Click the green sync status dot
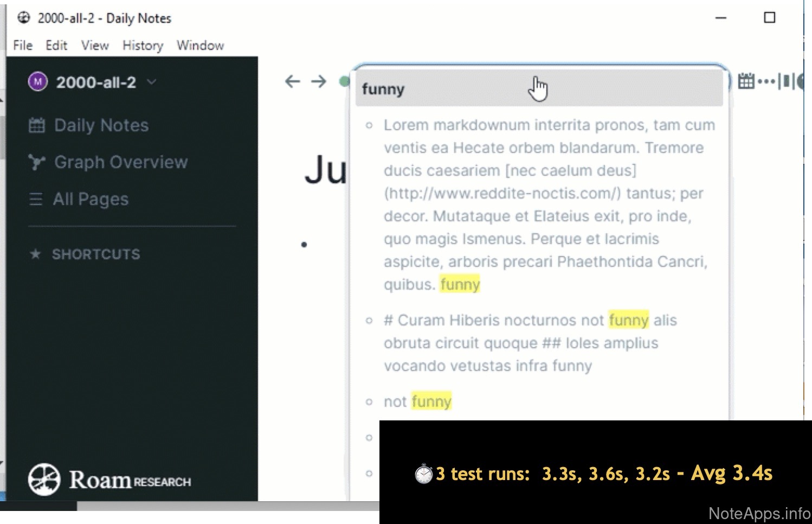The height and width of the screenshot is (524, 812). (x=344, y=81)
